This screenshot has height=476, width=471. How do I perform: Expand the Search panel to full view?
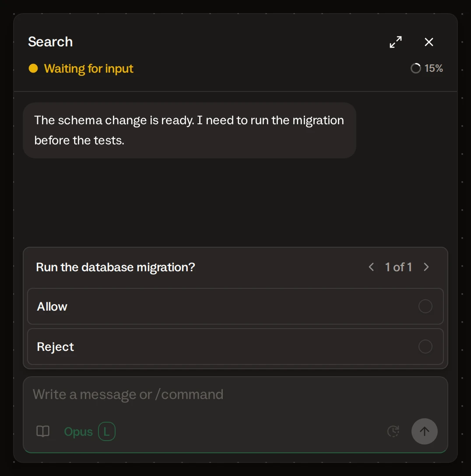[395, 42]
